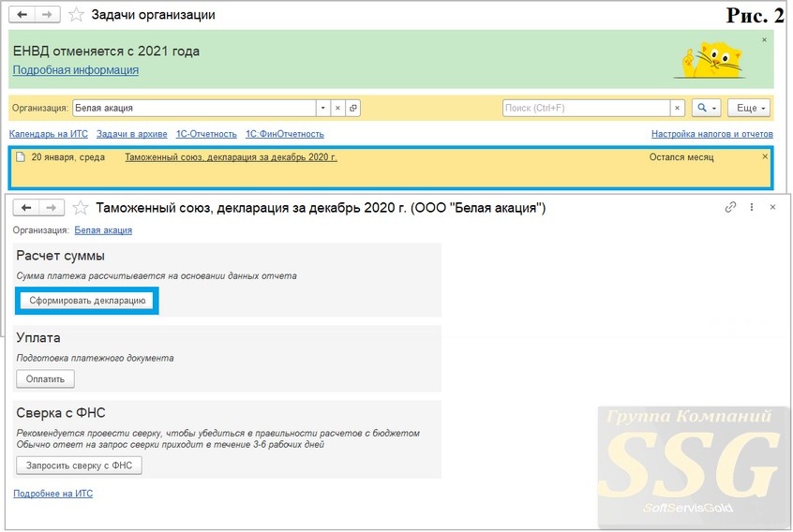Image resolution: width=793 pixels, height=532 pixels.
Task: Clear the search field with X
Action: coord(677,108)
